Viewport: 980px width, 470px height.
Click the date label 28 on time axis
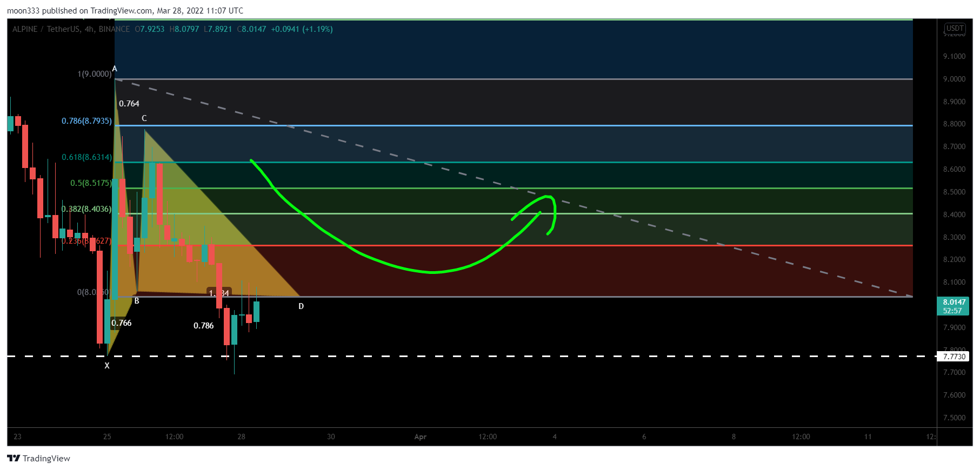[241, 437]
